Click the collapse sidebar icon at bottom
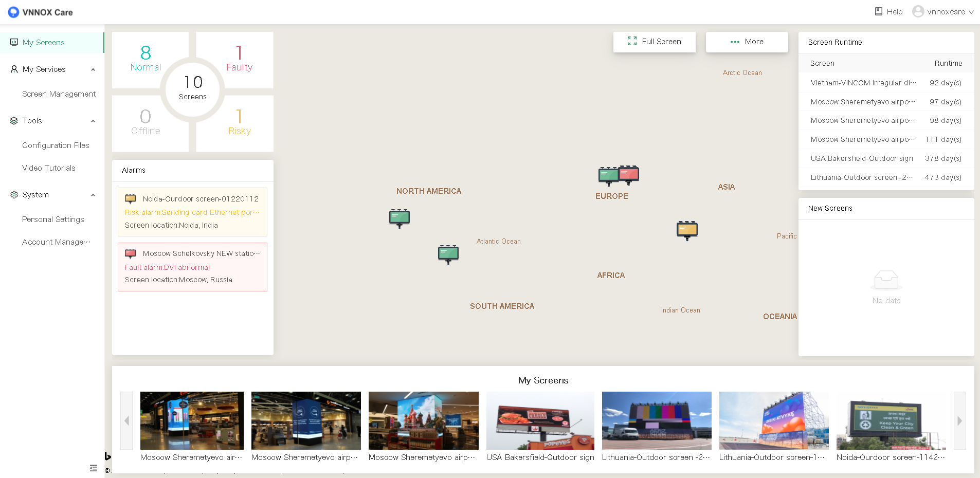Viewport: 980px width, 478px height. [x=93, y=468]
